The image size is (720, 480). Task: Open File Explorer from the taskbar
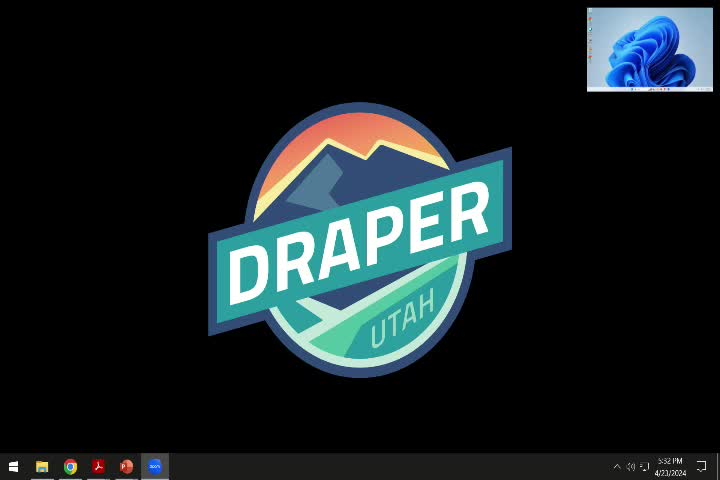[42, 467]
